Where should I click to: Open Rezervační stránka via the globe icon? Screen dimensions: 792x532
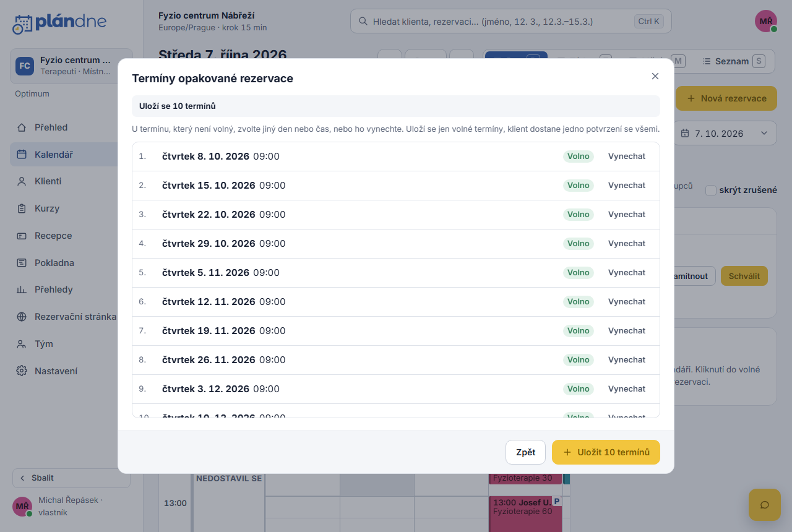point(22,317)
